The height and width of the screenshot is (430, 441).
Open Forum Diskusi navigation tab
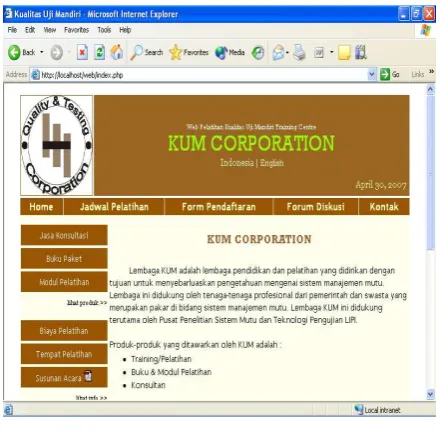(x=316, y=207)
